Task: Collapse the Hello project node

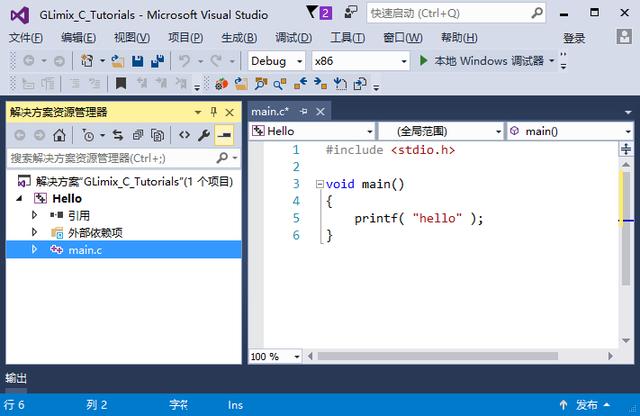Action: click(19, 199)
